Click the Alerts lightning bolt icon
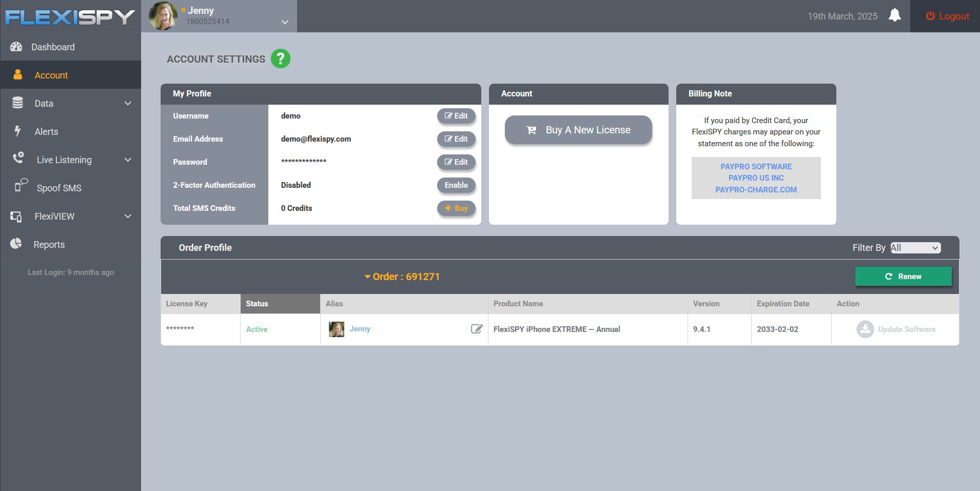Image resolution: width=980 pixels, height=491 pixels. pyautogui.click(x=17, y=131)
